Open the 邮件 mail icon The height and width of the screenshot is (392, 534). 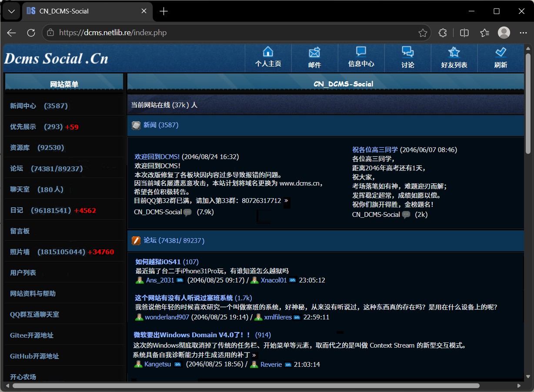(x=314, y=52)
